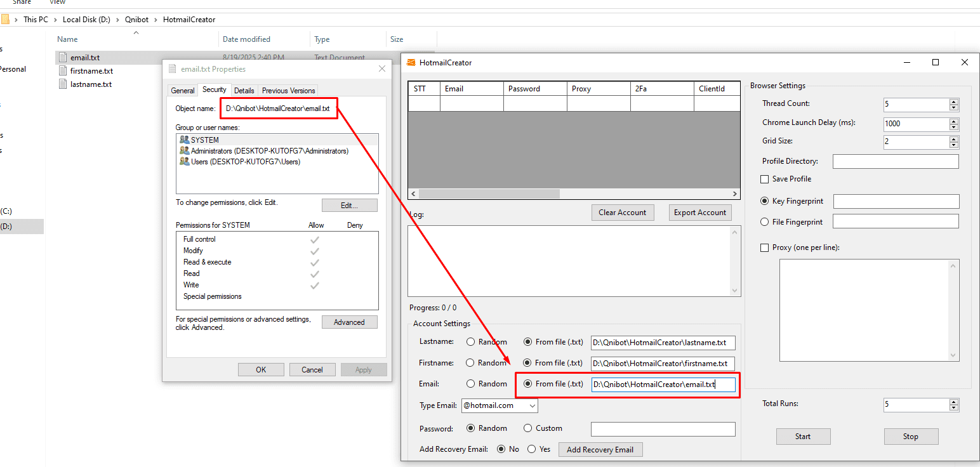This screenshot has height=467, width=980.
Task: Decrease the Total Runs value
Action: pyautogui.click(x=954, y=408)
